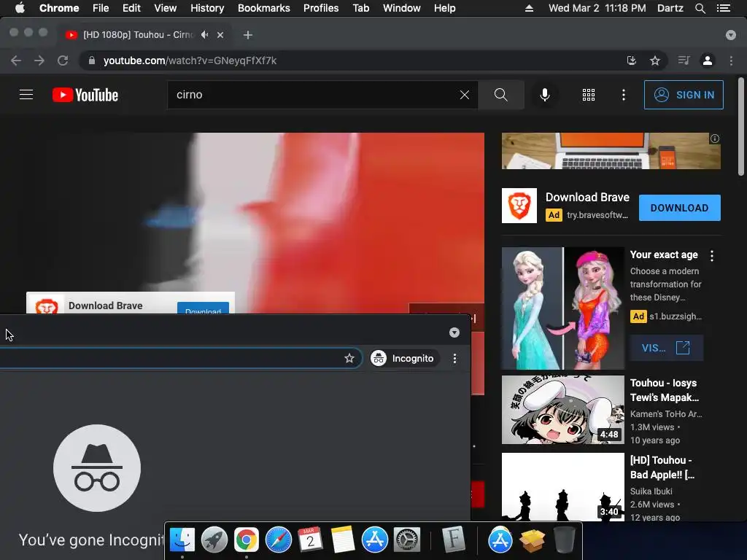The width and height of the screenshot is (747, 560).
Task: Open the Bookmarks menu
Action: [x=264, y=8]
